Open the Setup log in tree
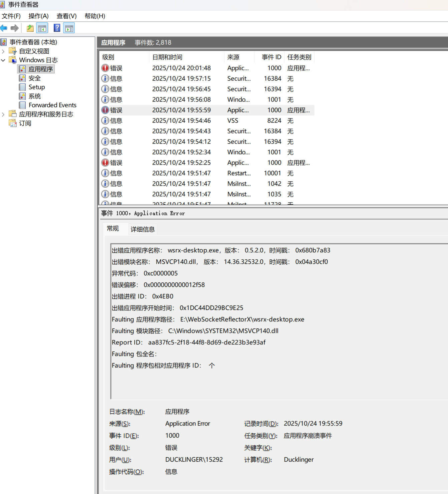448x494 pixels. pos(36,87)
